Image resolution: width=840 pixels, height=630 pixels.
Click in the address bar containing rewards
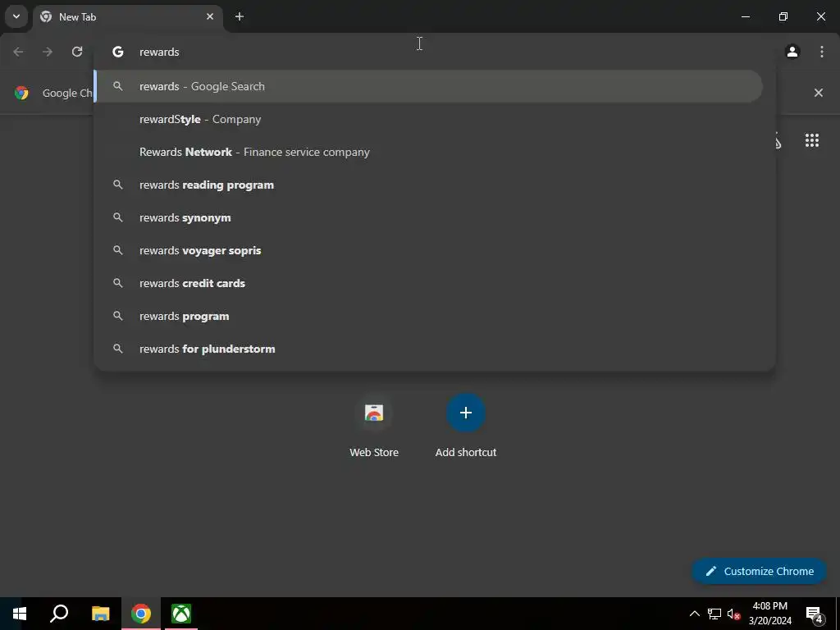tap(434, 52)
